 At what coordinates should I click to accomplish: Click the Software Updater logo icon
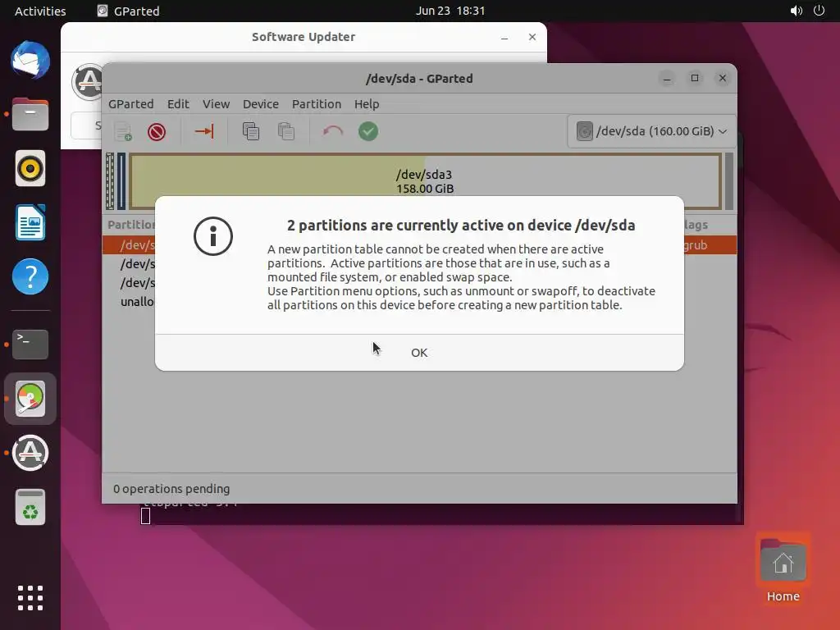pos(87,82)
